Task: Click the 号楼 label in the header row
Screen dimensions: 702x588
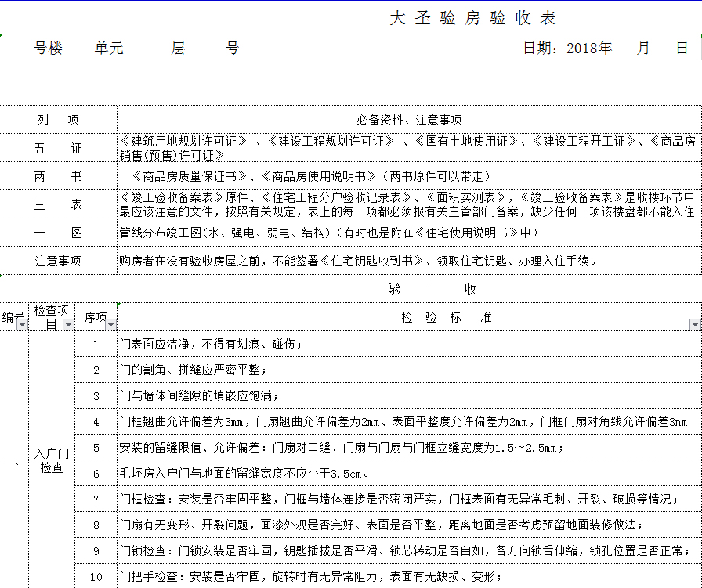Action: [48, 48]
